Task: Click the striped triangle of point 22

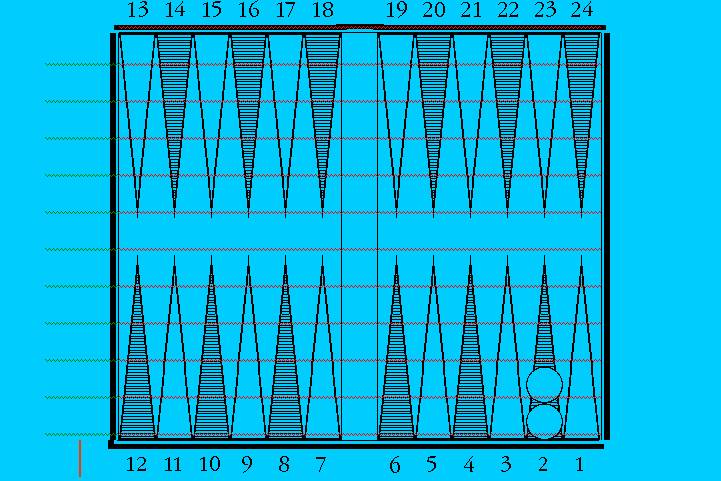Action: 507,126
